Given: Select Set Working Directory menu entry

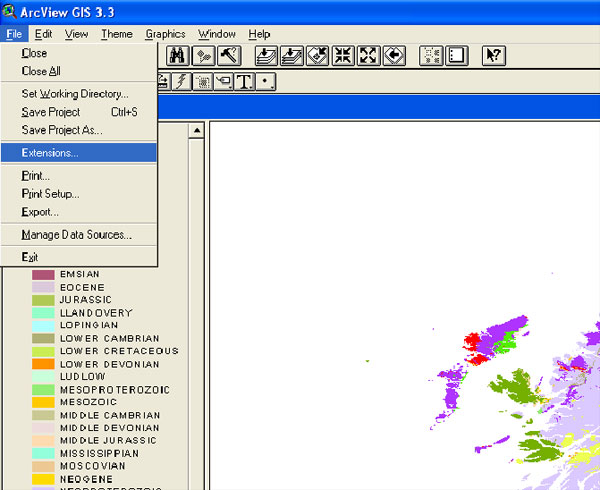Looking at the screenshot, I should pos(79,94).
